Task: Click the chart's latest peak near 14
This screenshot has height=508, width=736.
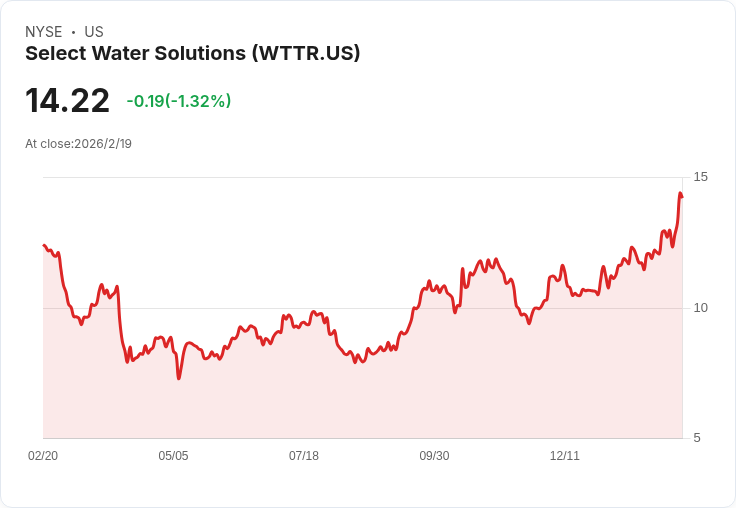Action: (x=680, y=193)
